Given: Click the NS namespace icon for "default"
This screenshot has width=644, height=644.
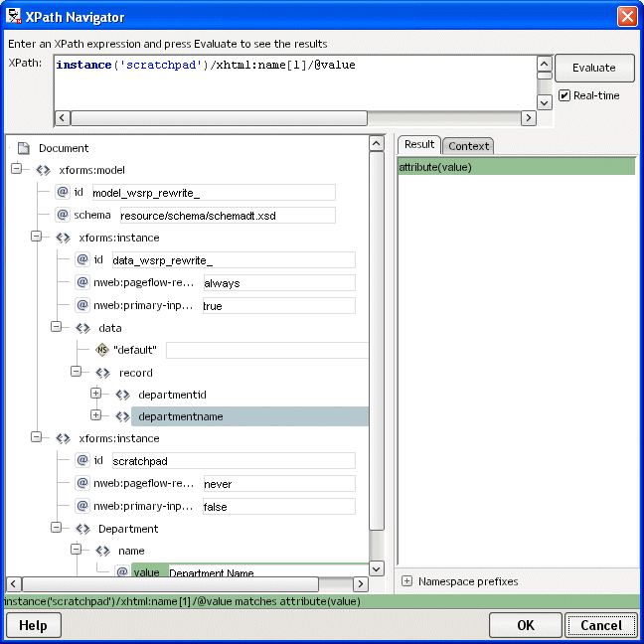Looking at the screenshot, I should 101,350.
